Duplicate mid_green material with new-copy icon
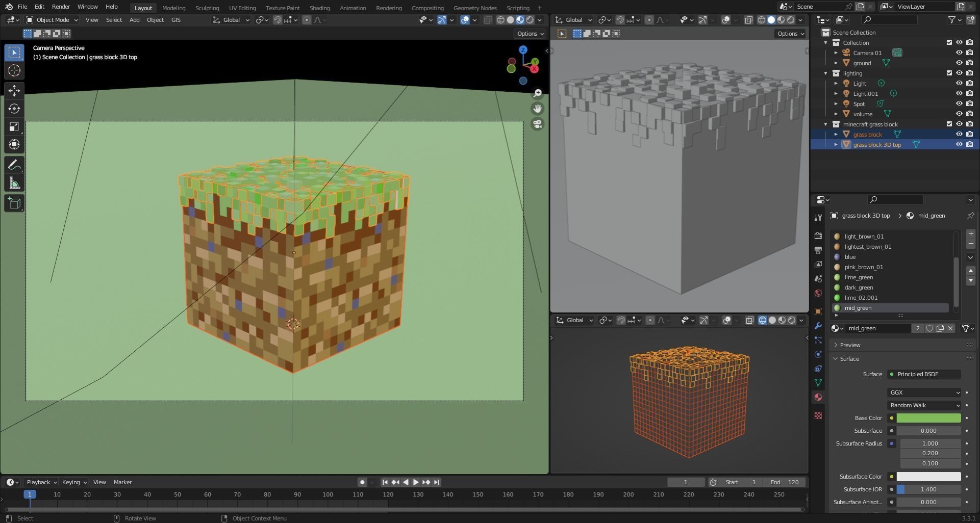This screenshot has width=980, height=523. [940, 328]
